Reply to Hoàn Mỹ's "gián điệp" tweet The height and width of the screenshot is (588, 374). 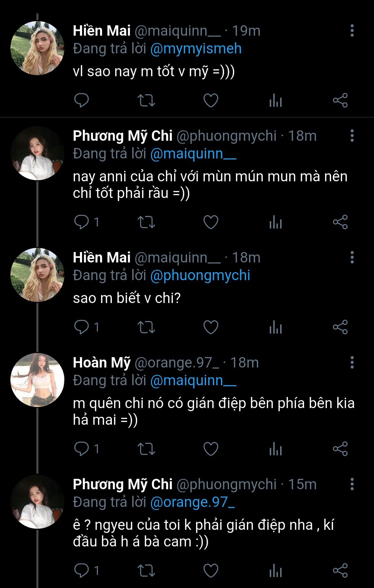tap(82, 449)
